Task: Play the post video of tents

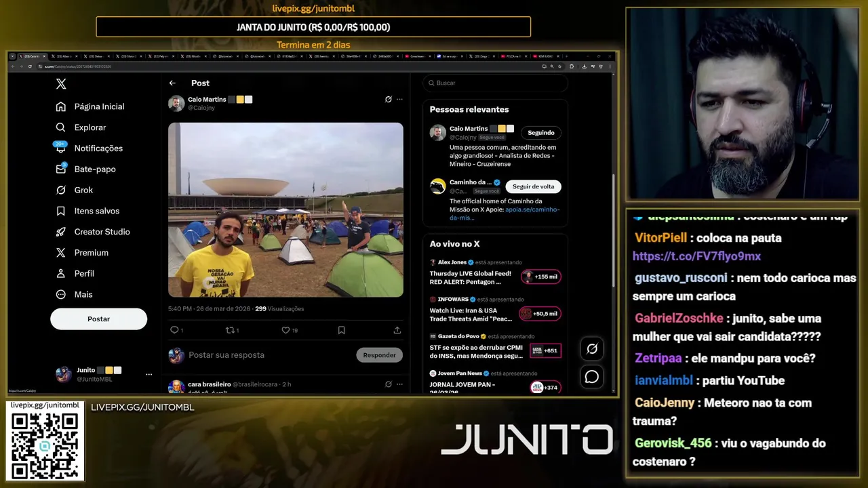Action: click(x=285, y=209)
